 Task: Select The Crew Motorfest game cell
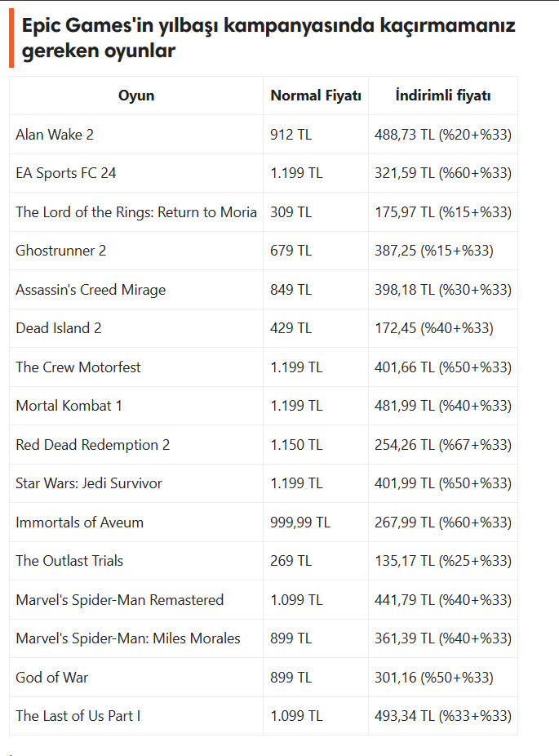point(78,367)
